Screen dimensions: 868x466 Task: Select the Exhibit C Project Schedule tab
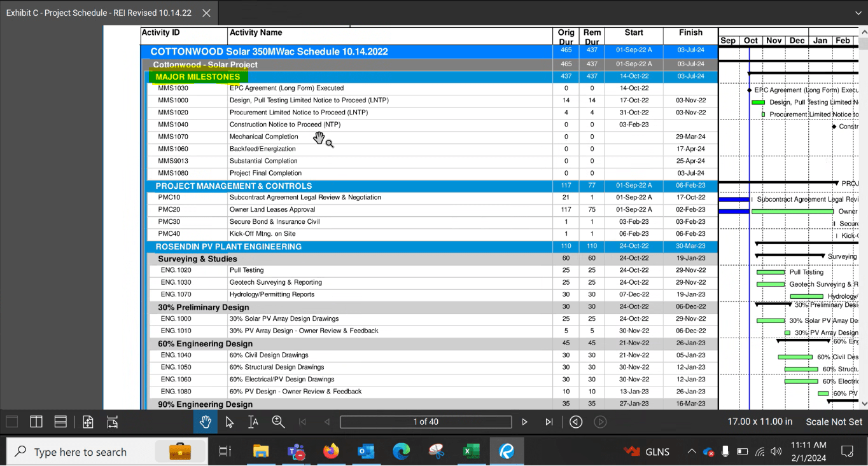pos(99,13)
